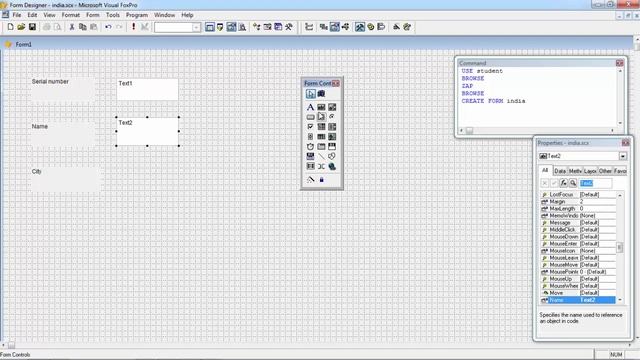Select the Line control tool
640x360 pixels.
tap(321, 156)
